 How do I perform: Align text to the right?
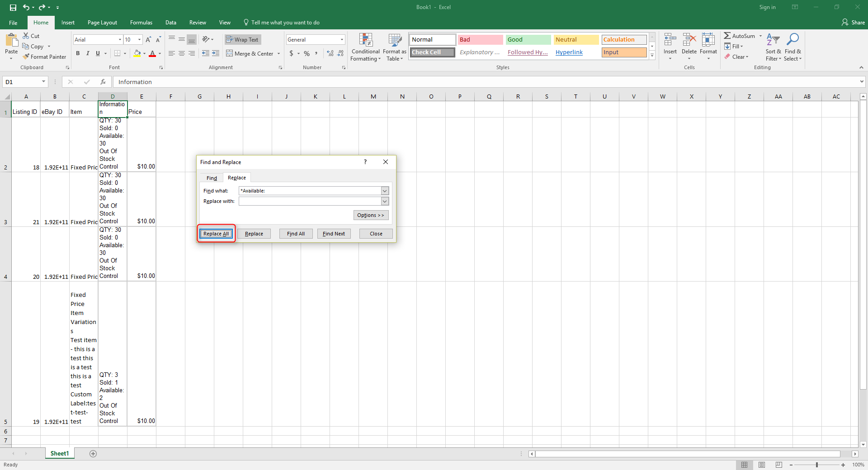pyautogui.click(x=192, y=53)
